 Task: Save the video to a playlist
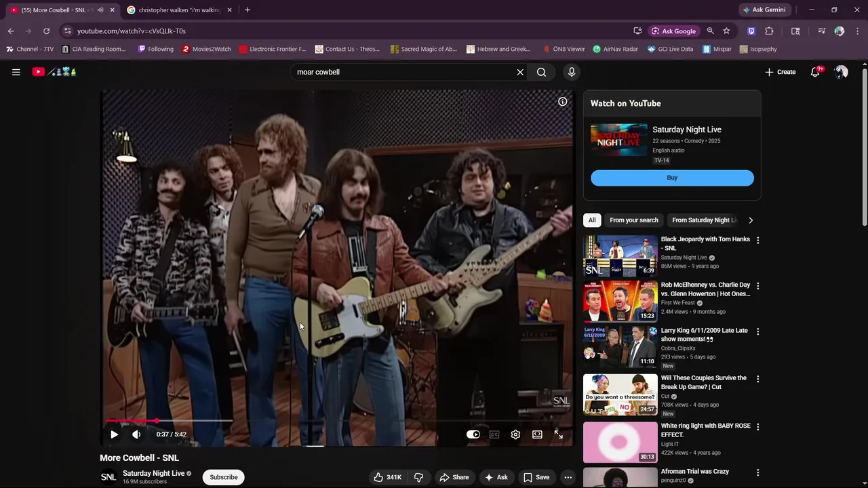[536, 477]
